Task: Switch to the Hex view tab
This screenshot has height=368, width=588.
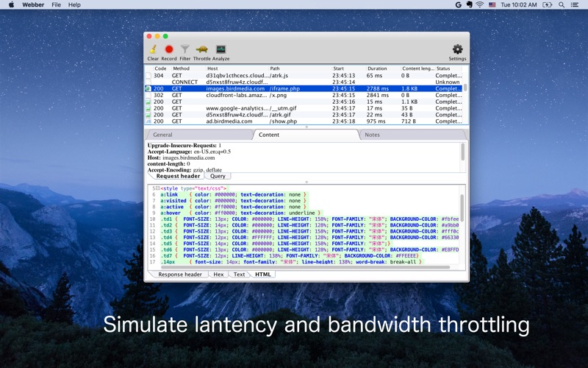Action: point(218,274)
